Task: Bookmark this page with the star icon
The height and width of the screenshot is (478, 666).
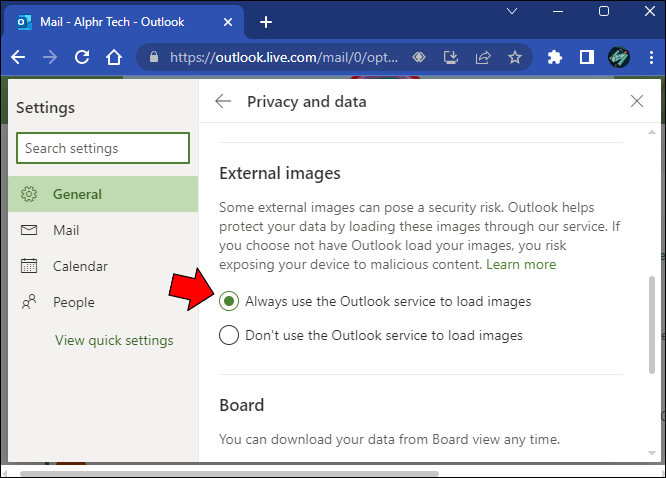Action: [x=515, y=57]
